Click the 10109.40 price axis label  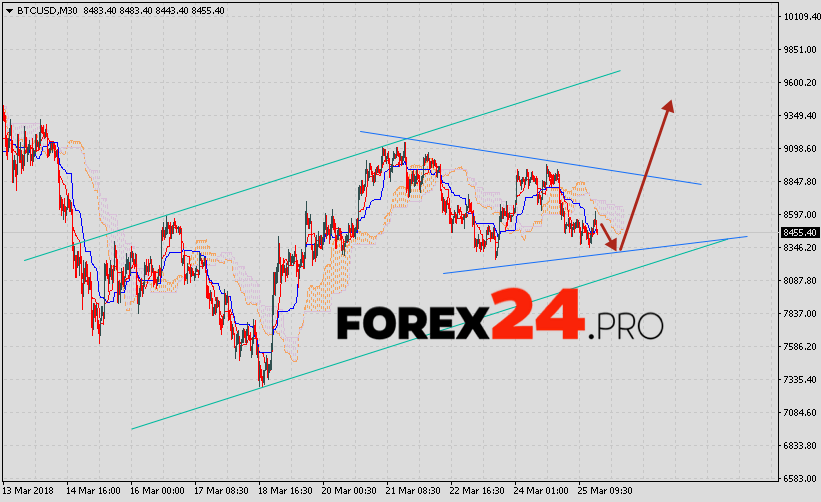799,17
